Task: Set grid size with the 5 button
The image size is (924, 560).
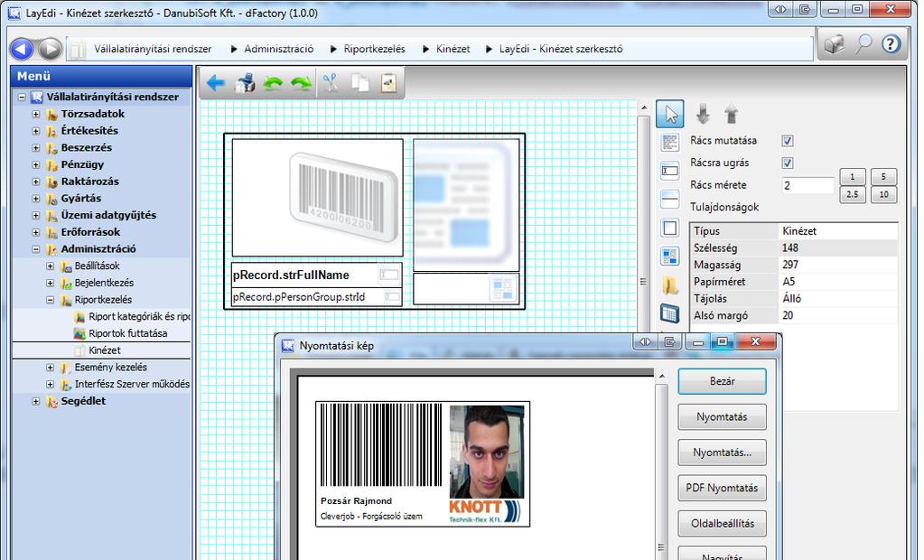Action: [x=883, y=177]
